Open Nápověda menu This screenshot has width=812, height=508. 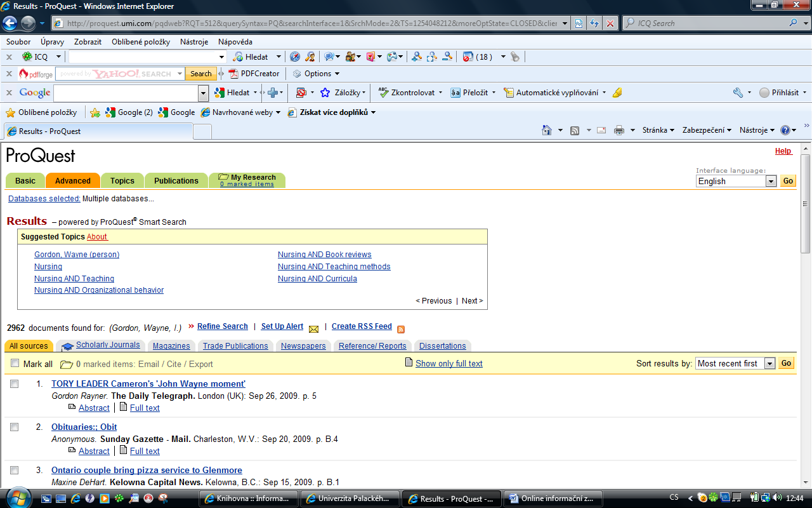coord(235,42)
